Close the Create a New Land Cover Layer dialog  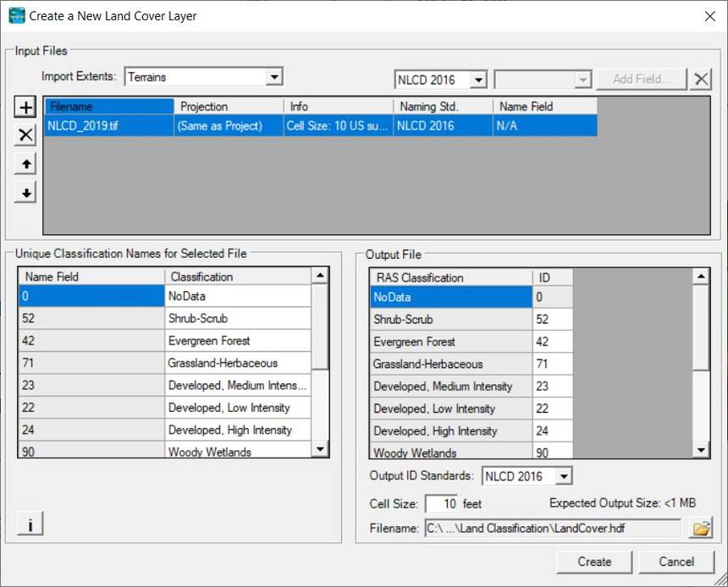tap(710, 16)
